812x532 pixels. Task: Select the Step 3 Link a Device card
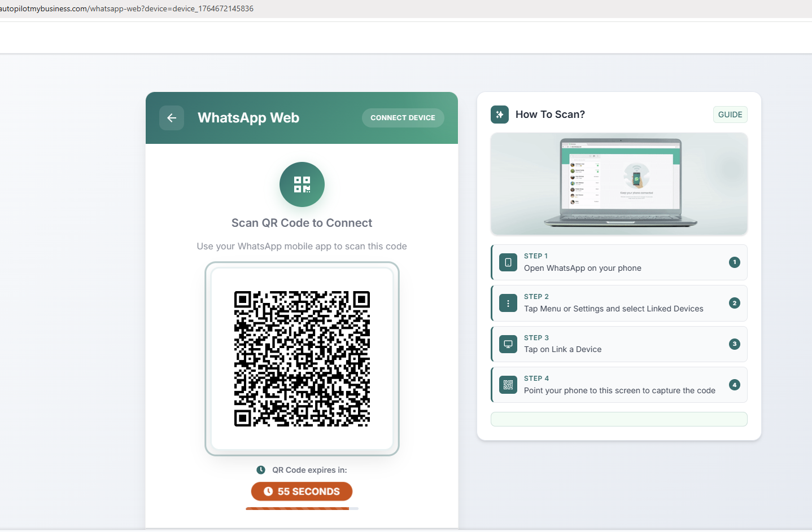(619, 344)
